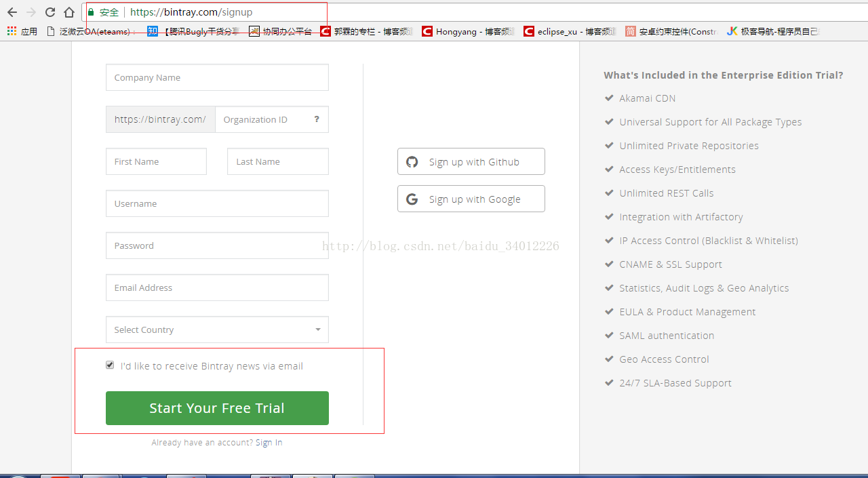The width and height of the screenshot is (868, 478).
Task: Click EULA & Product Management text
Action: 687,312
